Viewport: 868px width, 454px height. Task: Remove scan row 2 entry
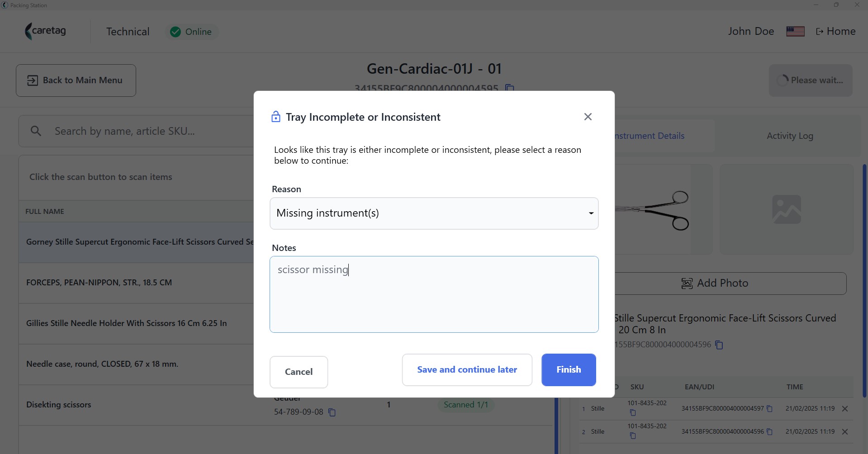(x=844, y=432)
